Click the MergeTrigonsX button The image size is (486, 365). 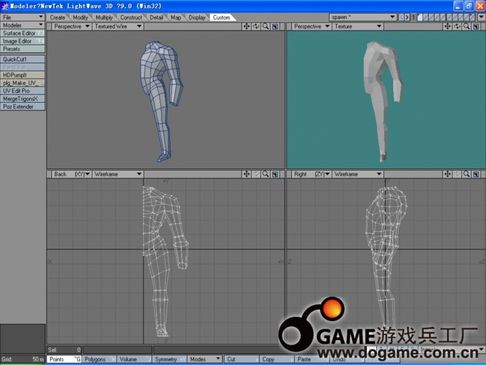tap(22, 99)
